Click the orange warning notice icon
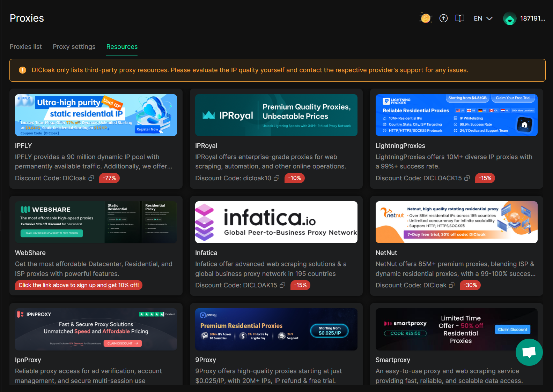553x392 pixels. tap(22, 70)
